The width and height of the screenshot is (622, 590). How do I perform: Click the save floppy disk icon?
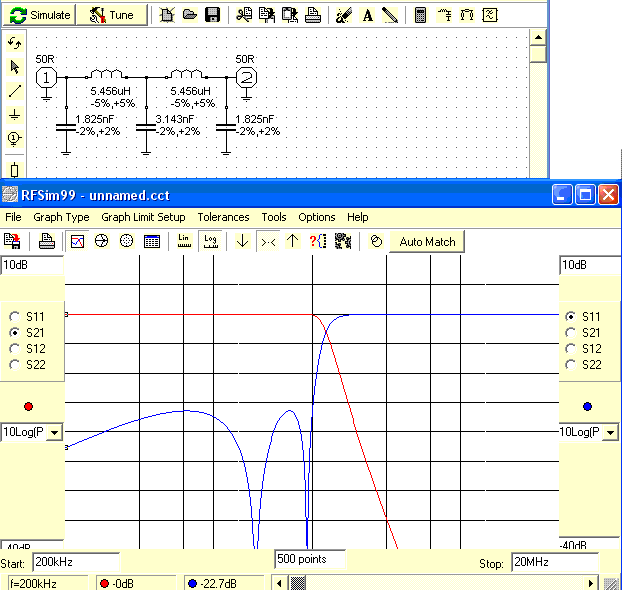tap(212, 15)
